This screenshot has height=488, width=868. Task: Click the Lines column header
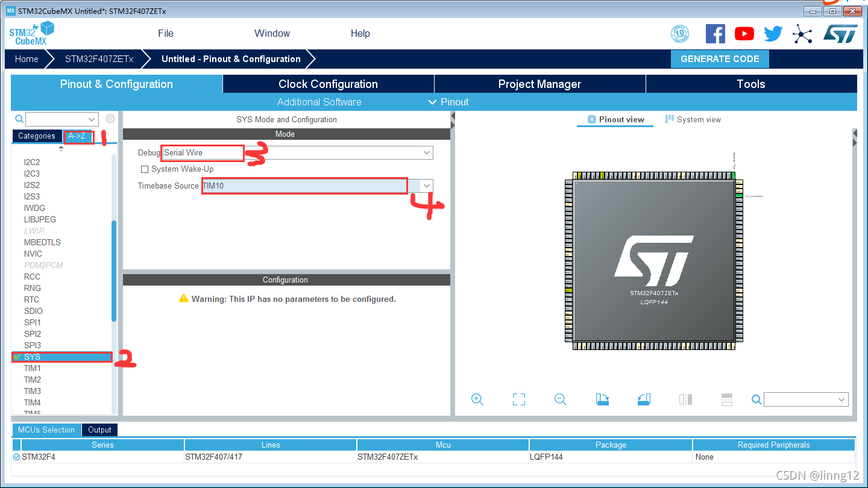tap(271, 445)
